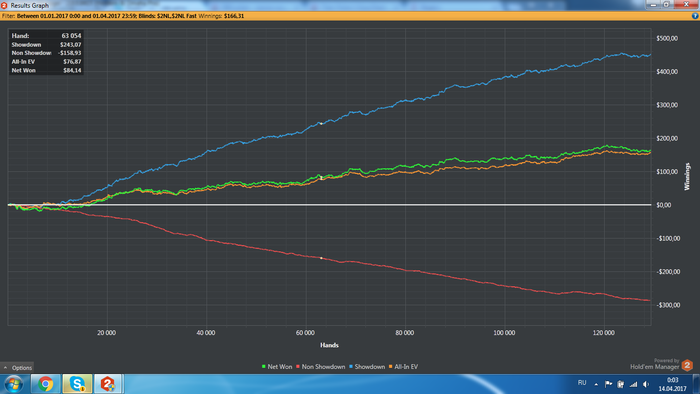This screenshot has height=394, width=700.
Task: Click the 'Winnings: $166,31' filter text
Action: [x=221, y=16]
